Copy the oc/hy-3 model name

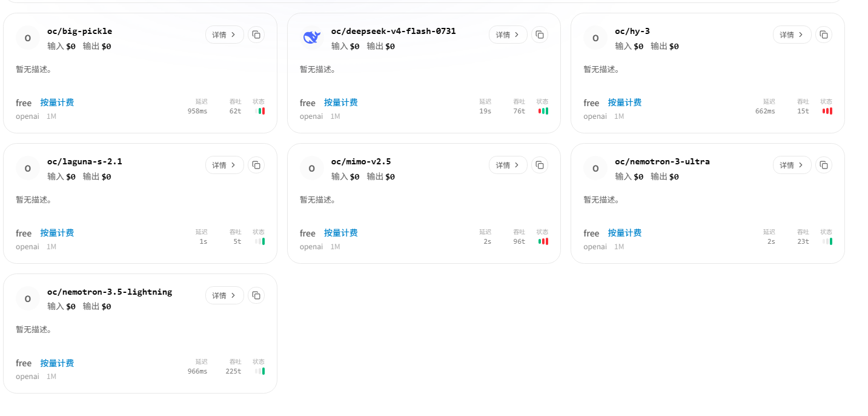pyautogui.click(x=824, y=35)
